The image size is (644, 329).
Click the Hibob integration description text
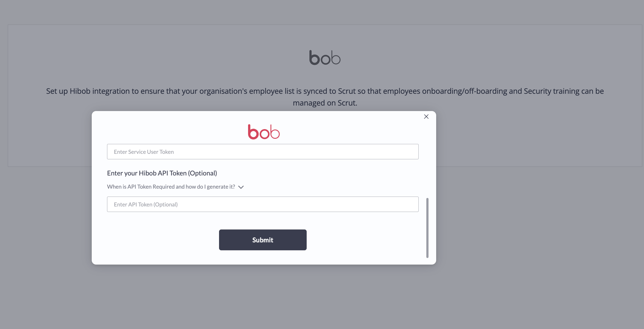click(x=325, y=97)
